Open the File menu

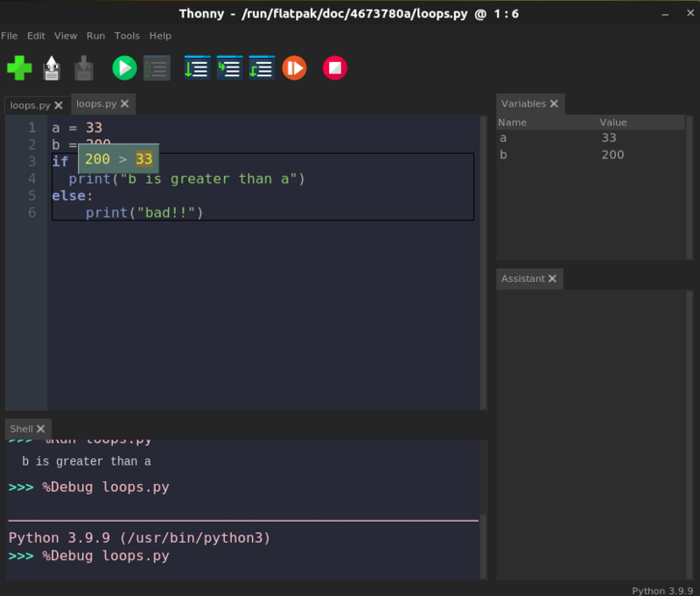coord(10,36)
